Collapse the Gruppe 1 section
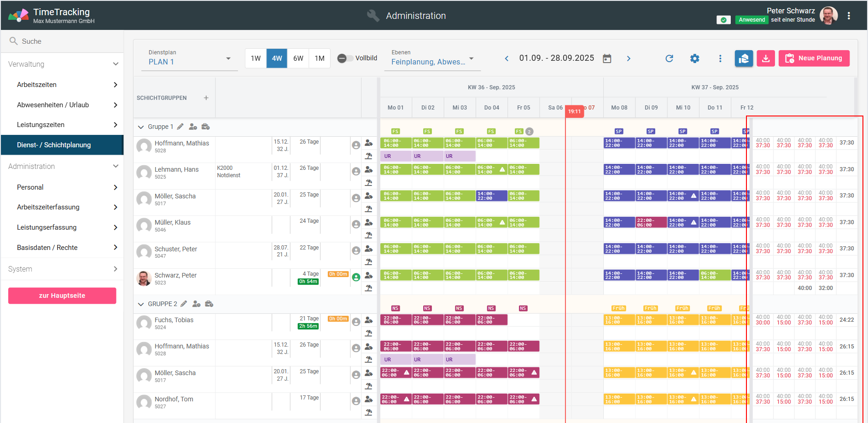The image size is (868, 423). pos(141,127)
